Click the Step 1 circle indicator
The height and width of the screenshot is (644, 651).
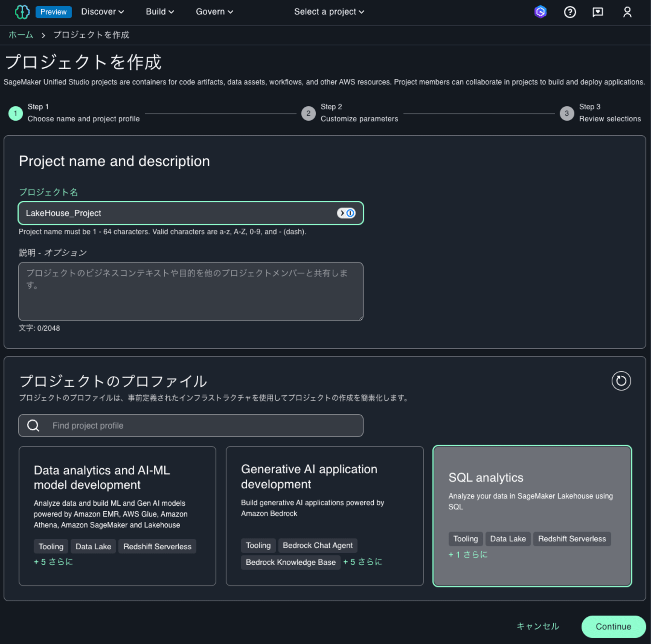click(x=16, y=114)
